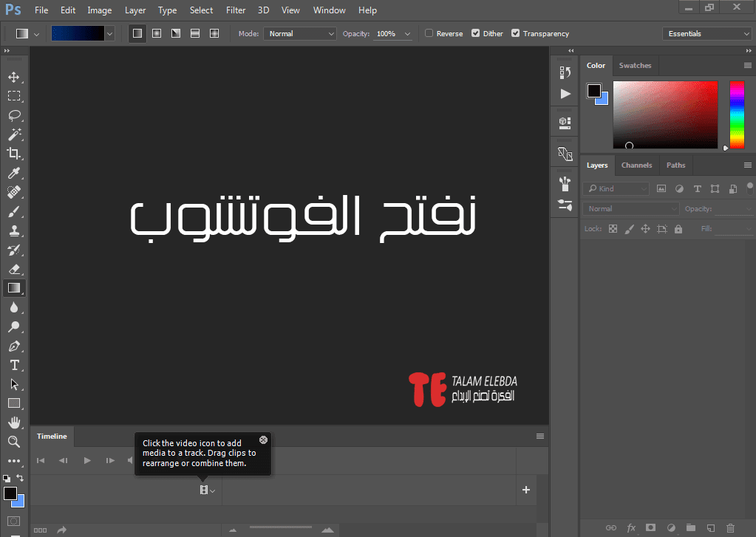Screen dimensions: 756x537
Task: Open the History panel icon
Action: click(x=565, y=73)
